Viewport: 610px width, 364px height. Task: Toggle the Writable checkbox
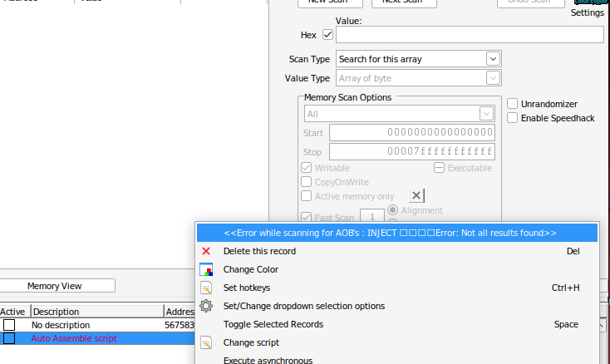306,168
